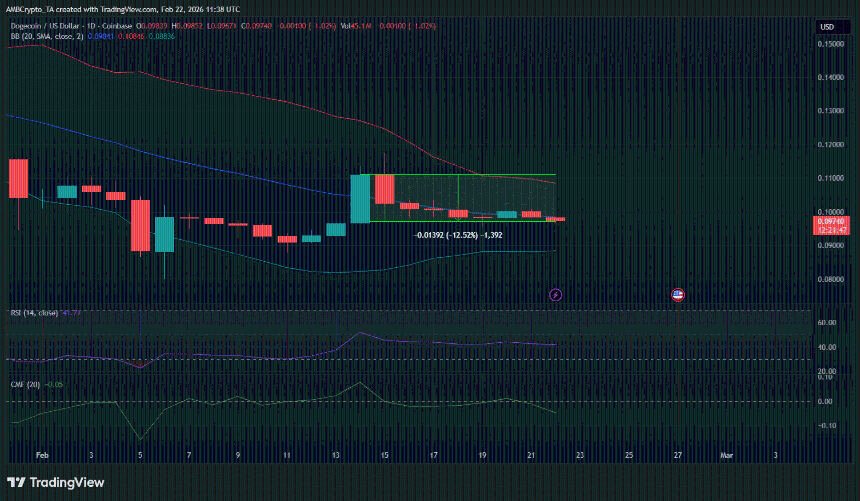Click the 0.08000 price axis label
860x501 pixels.
point(830,279)
